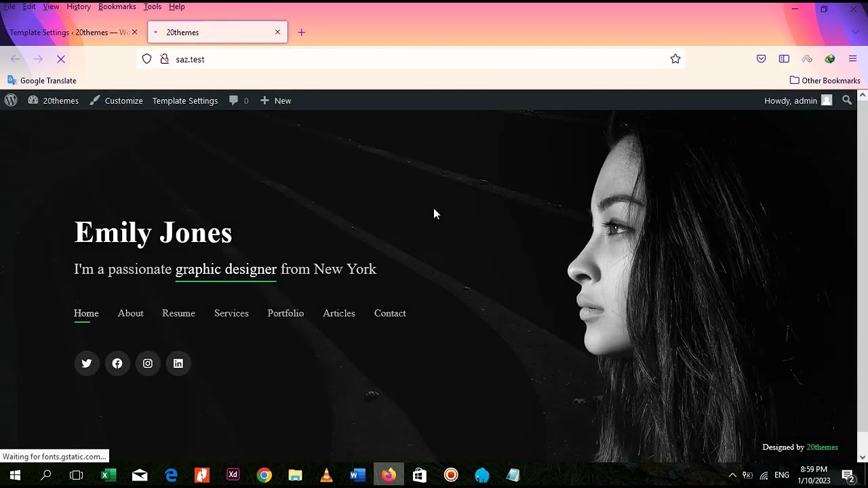Open the Contact navigation link
The height and width of the screenshot is (488, 868).
tap(390, 313)
